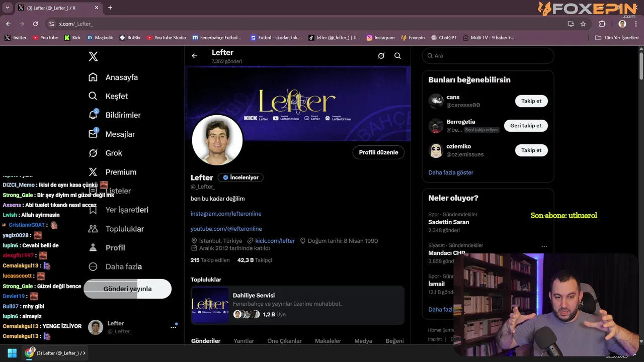
Task: Click the browser back arrow
Action: pyautogui.click(x=8, y=24)
